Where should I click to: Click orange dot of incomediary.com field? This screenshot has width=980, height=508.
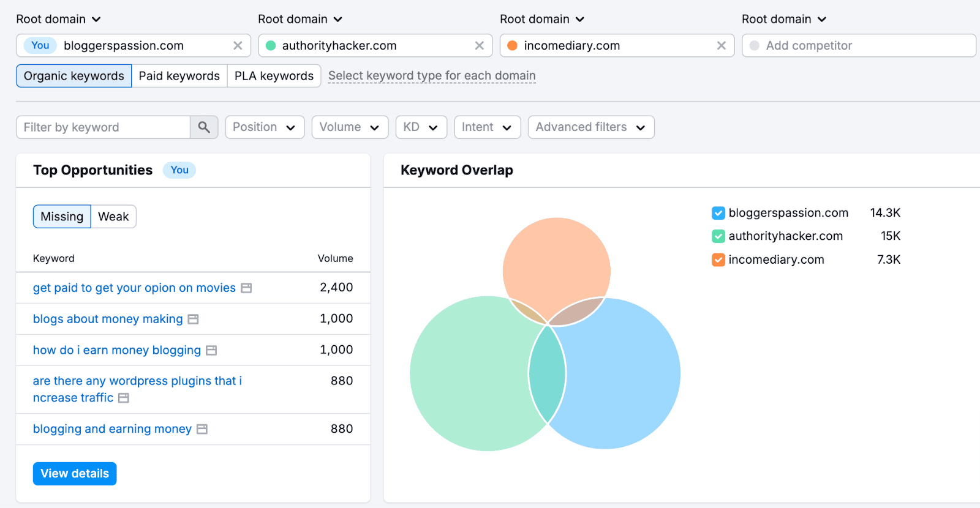coord(513,45)
